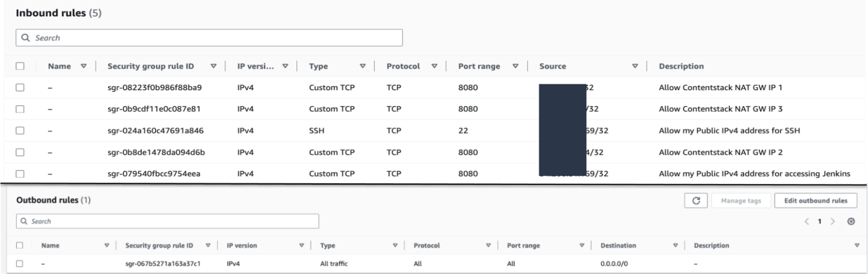Click the inbound Source column sort arrow
Image resolution: width=868 pixels, height=274 pixels.
tap(635, 66)
